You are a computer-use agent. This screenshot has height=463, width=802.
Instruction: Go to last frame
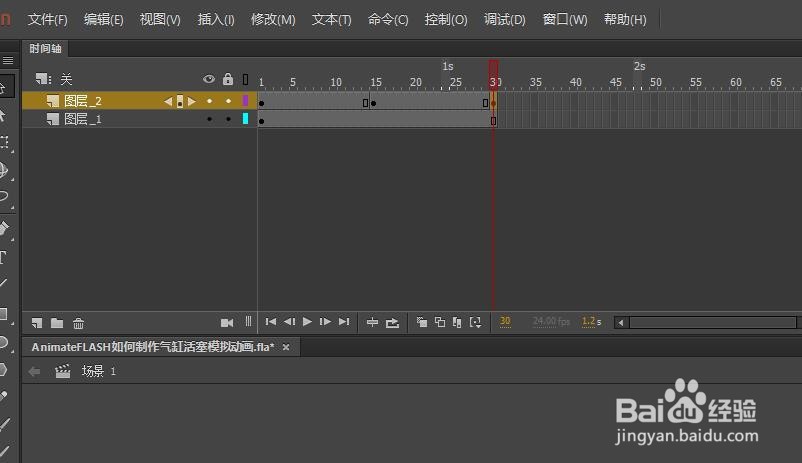pos(344,322)
